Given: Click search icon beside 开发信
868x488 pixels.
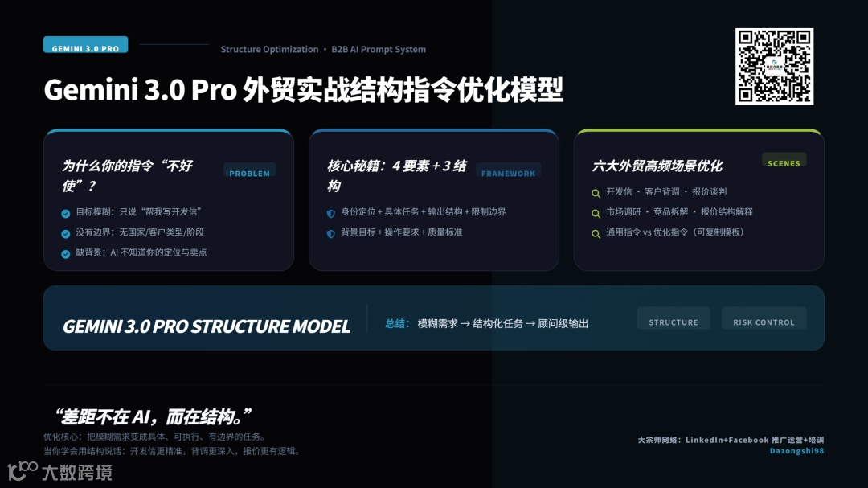Looking at the screenshot, I should (x=596, y=193).
